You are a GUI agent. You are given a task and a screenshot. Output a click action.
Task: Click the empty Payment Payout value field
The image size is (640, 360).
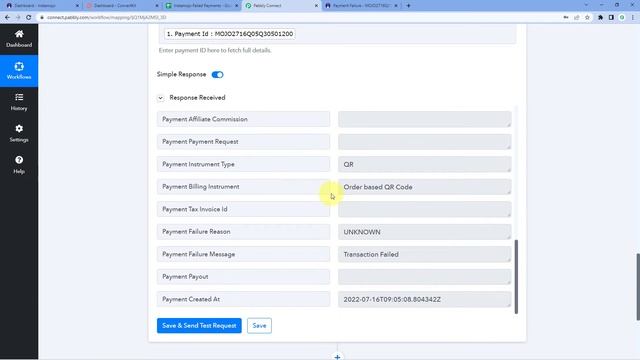[x=424, y=276]
